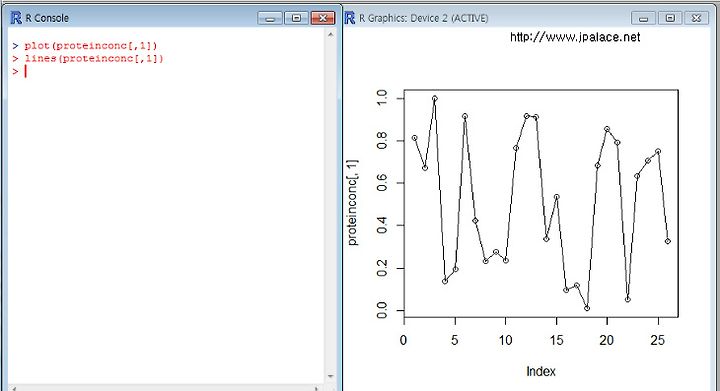The height and width of the screenshot is (391, 720).
Task: Click the plot(proteinconc[,1]) command line
Action: pyautogui.click(x=85, y=46)
